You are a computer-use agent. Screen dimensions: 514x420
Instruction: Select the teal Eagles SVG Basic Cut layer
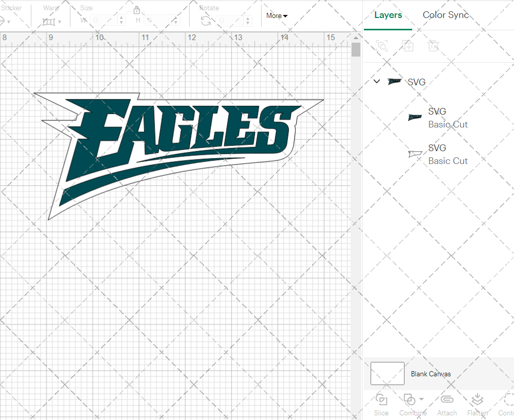tap(438, 118)
